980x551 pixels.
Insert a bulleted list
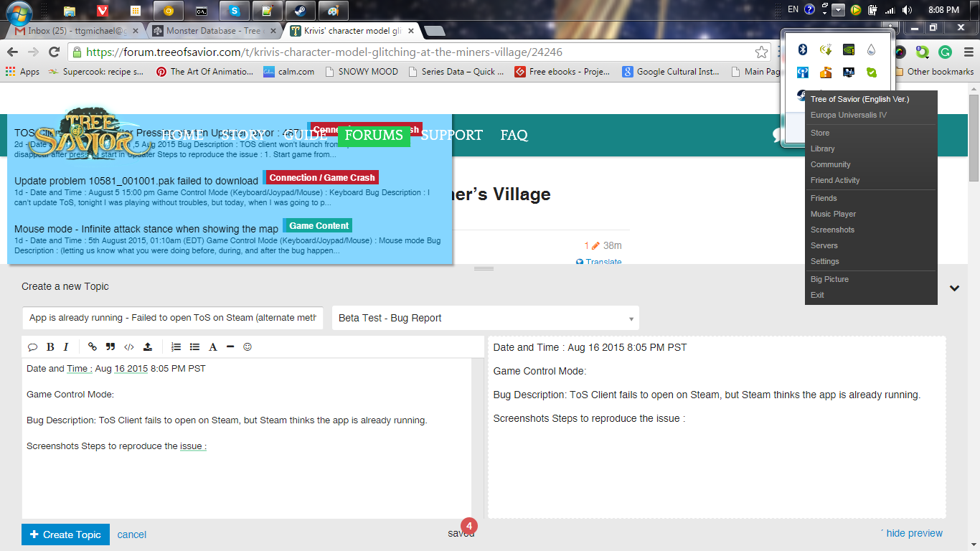click(194, 347)
